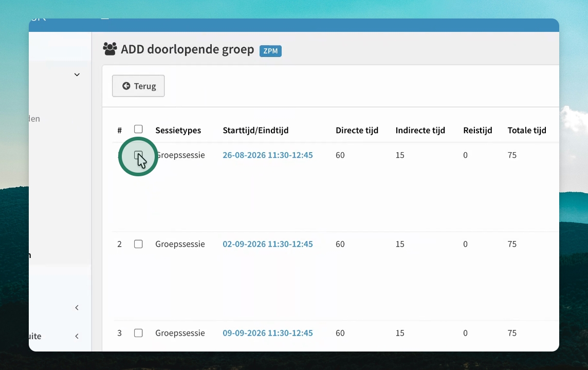The image size is (588, 370).
Task: Click row number 3 cell
Action: point(119,333)
